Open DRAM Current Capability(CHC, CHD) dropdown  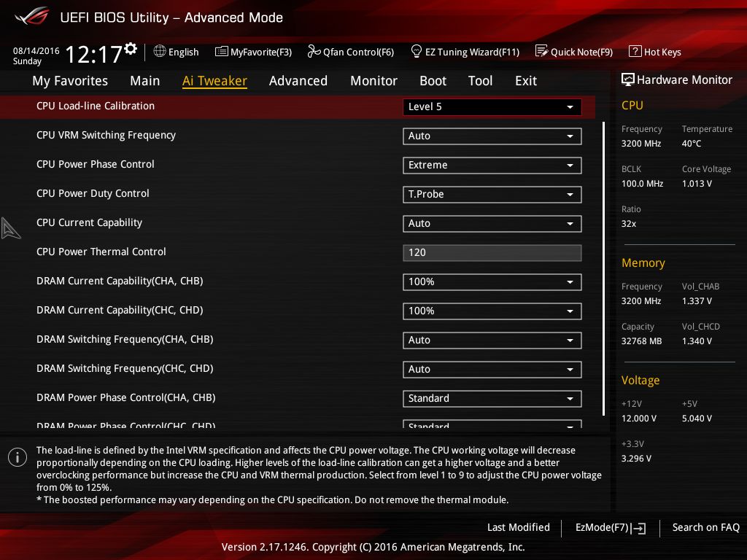pos(492,311)
